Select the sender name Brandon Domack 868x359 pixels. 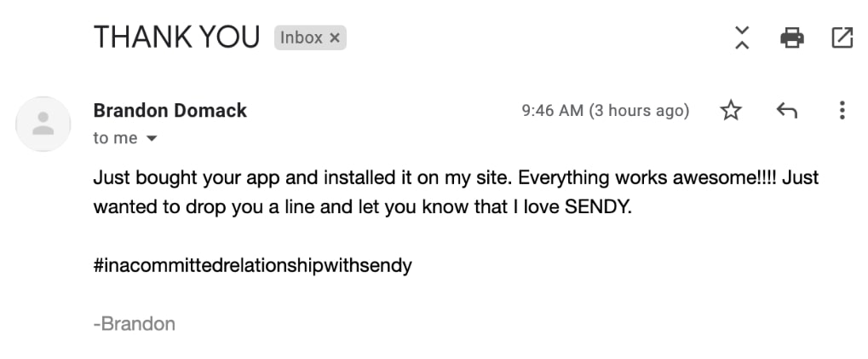[170, 110]
